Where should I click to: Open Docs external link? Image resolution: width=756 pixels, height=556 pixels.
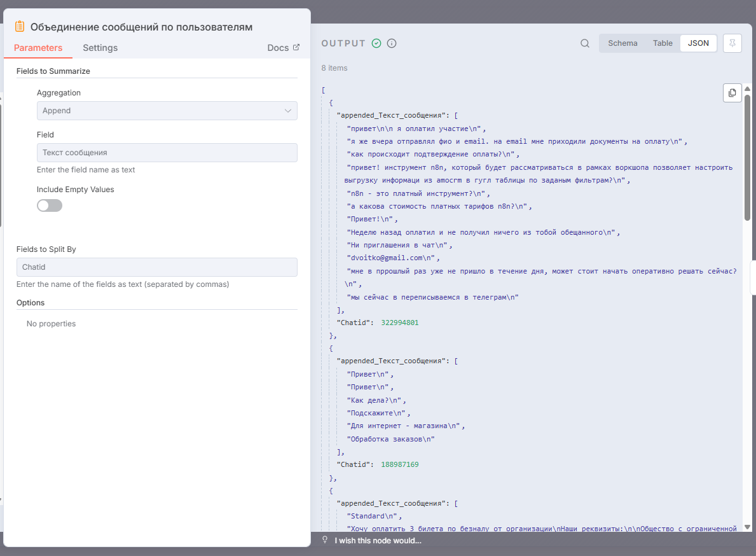(x=283, y=48)
